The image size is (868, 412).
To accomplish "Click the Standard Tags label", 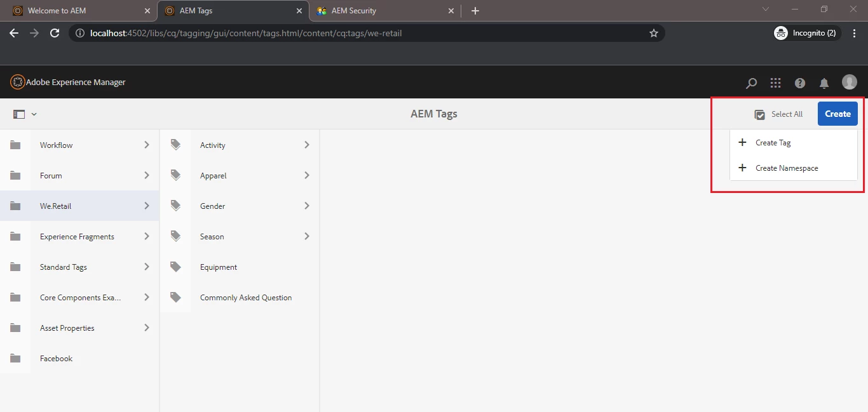I will coord(64,267).
